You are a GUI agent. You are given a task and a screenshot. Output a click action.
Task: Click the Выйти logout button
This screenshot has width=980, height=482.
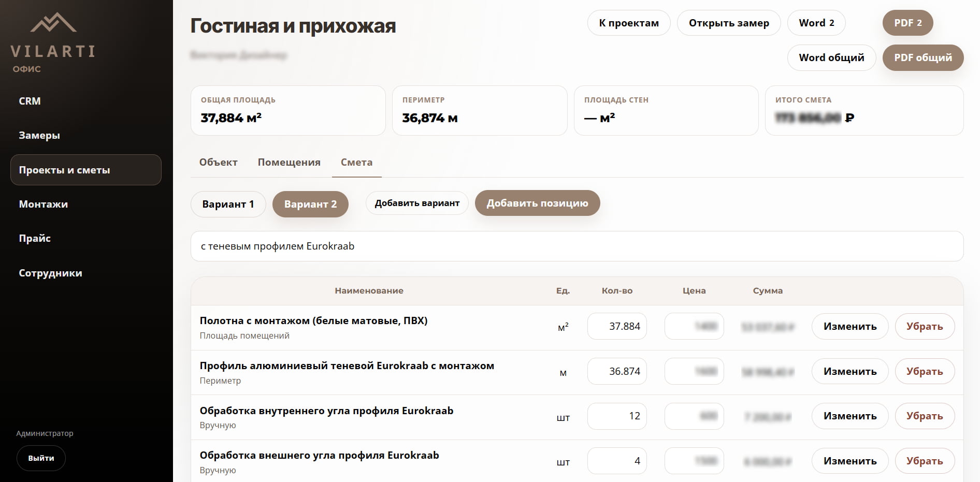[x=41, y=458]
